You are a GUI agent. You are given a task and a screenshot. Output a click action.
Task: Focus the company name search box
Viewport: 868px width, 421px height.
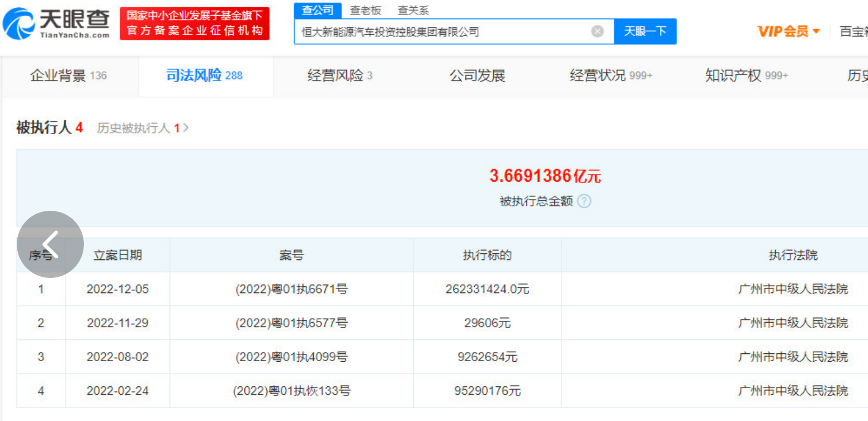(454, 32)
